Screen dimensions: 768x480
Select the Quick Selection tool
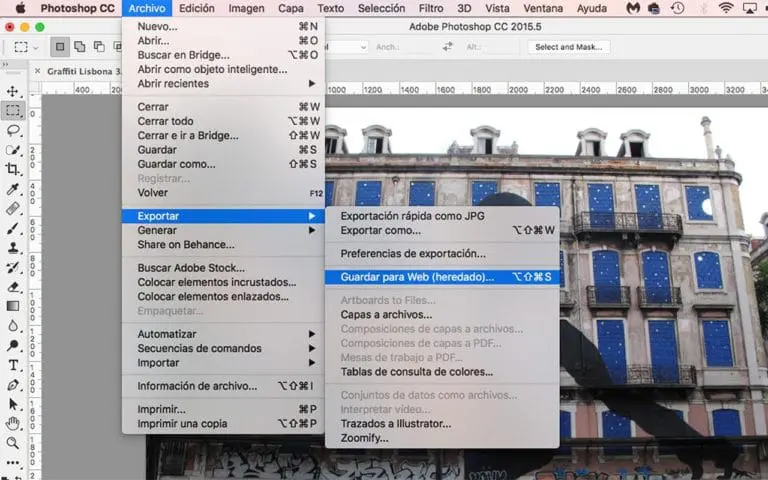click(13, 150)
